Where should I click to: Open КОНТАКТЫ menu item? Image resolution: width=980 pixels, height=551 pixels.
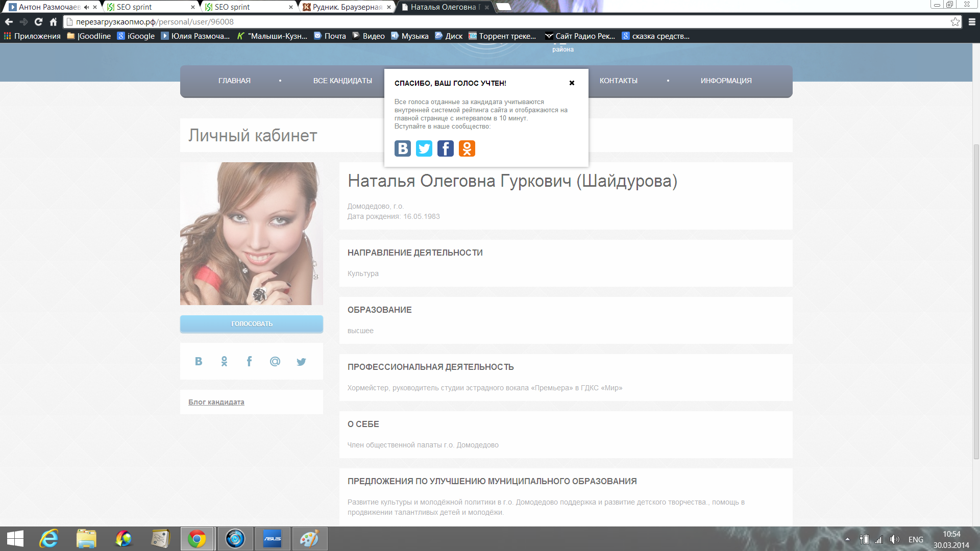pyautogui.click(x=618, y=81)
